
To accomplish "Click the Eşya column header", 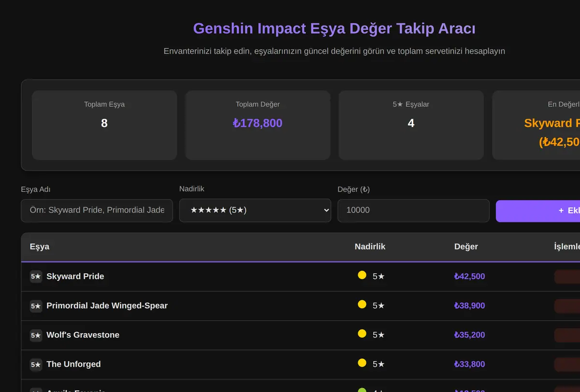I will point(40,247).
